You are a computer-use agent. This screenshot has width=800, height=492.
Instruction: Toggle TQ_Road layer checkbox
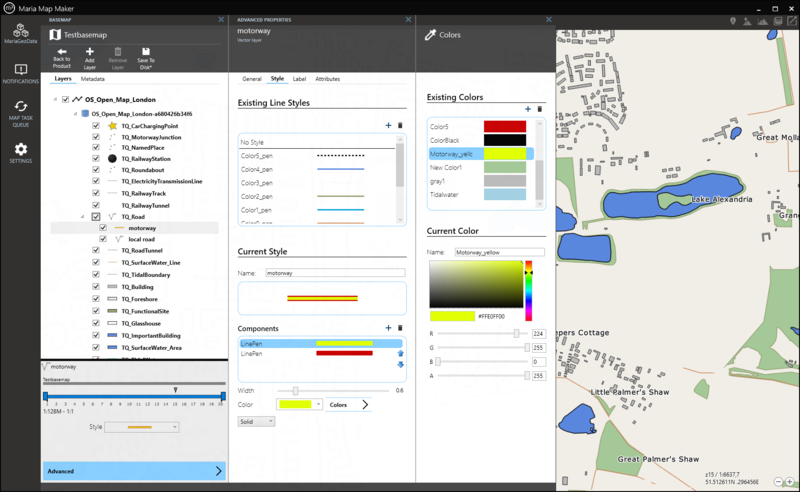click(x=95, y=216)
